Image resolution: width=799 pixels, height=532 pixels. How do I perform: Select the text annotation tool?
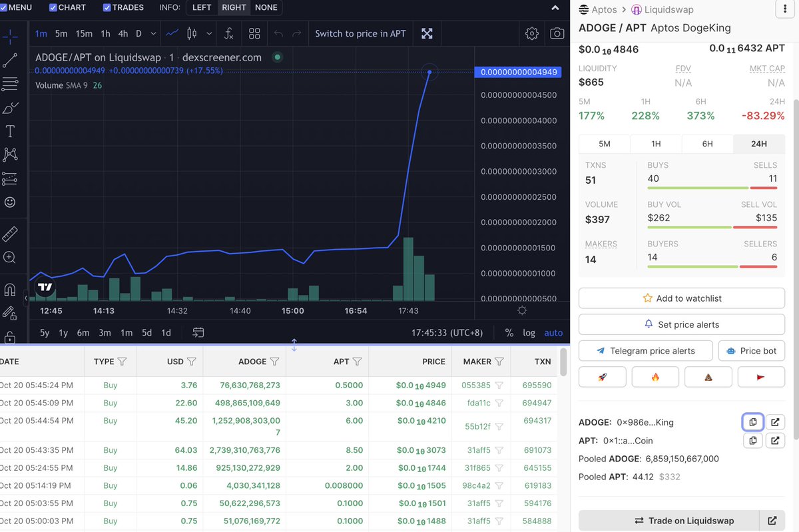coord(10,131)
